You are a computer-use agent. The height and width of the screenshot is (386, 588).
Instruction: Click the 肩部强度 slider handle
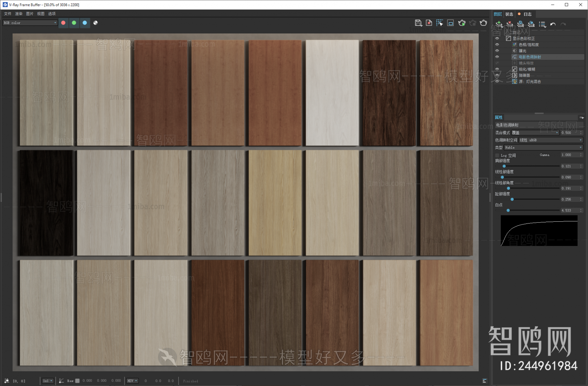click(504, 166)
